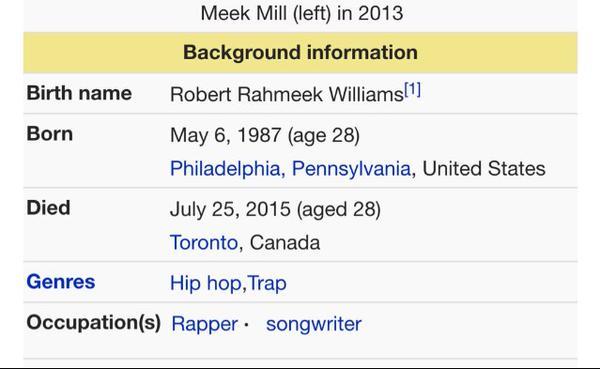Open the Hip hop genre link
The height and width of the screenshot is (369, 600).
[205, 284]
